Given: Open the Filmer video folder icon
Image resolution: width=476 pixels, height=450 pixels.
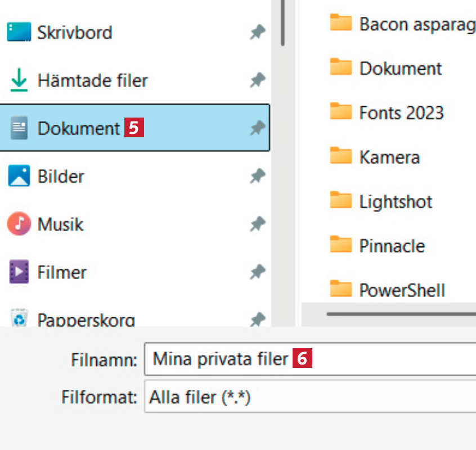Looking at the screenshot, I should pos(19,273).
